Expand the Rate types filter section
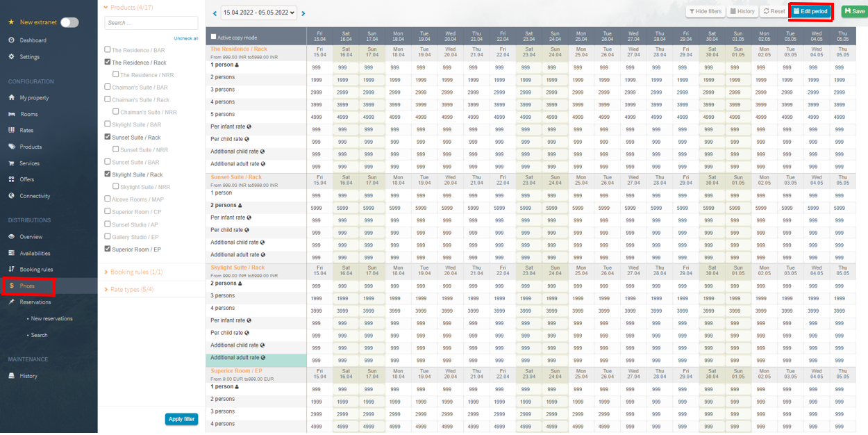The width and height of the screenshot is (868, 435). pos(131,289)
